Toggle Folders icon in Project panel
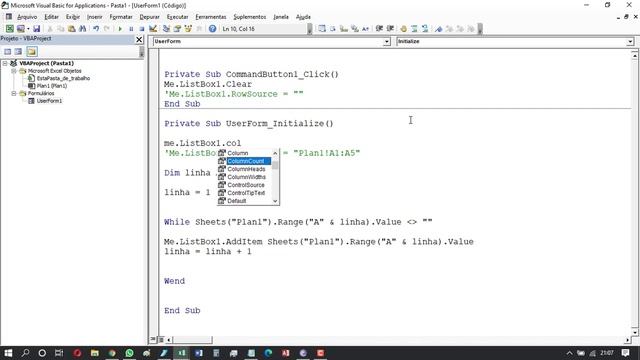640x360 pixels. (32, 51)
